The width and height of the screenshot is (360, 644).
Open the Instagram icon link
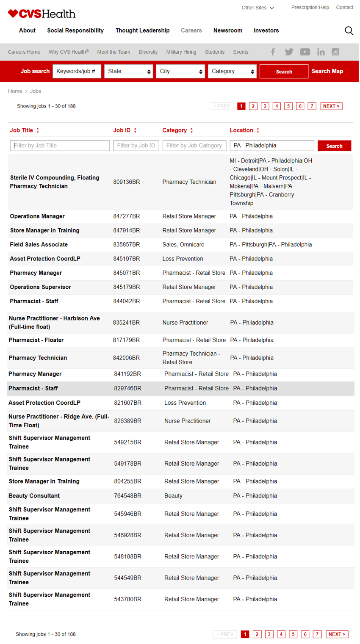click(x=335, y=52)
